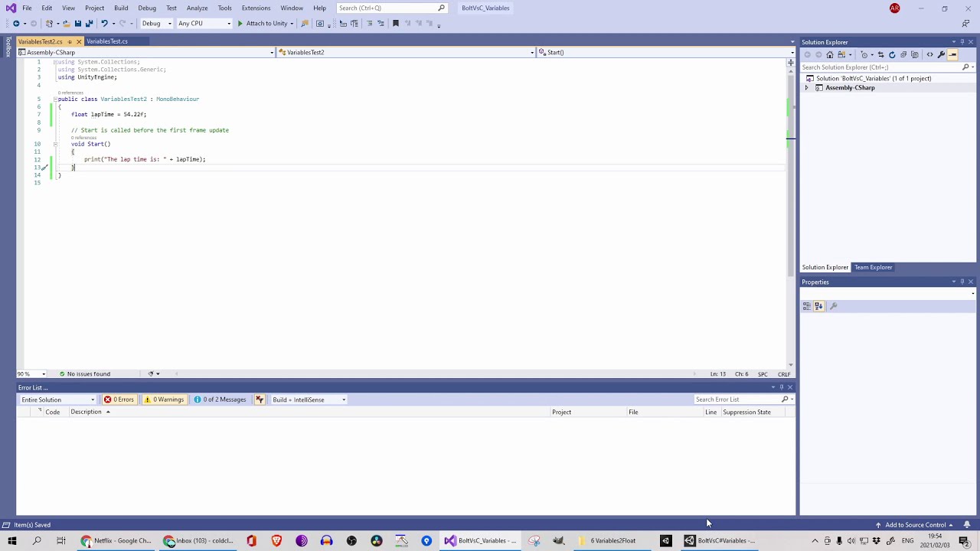Click Sync with Active Document icon

click(880, 54)
